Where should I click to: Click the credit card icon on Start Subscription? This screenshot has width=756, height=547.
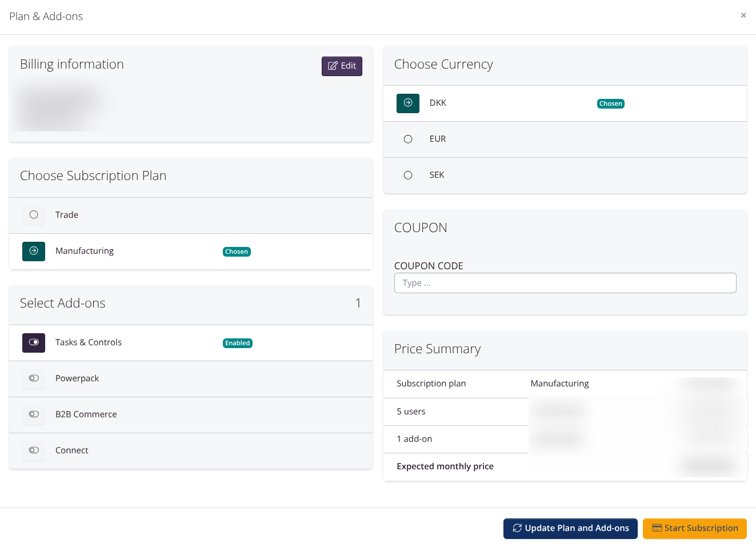click(657, 528)
